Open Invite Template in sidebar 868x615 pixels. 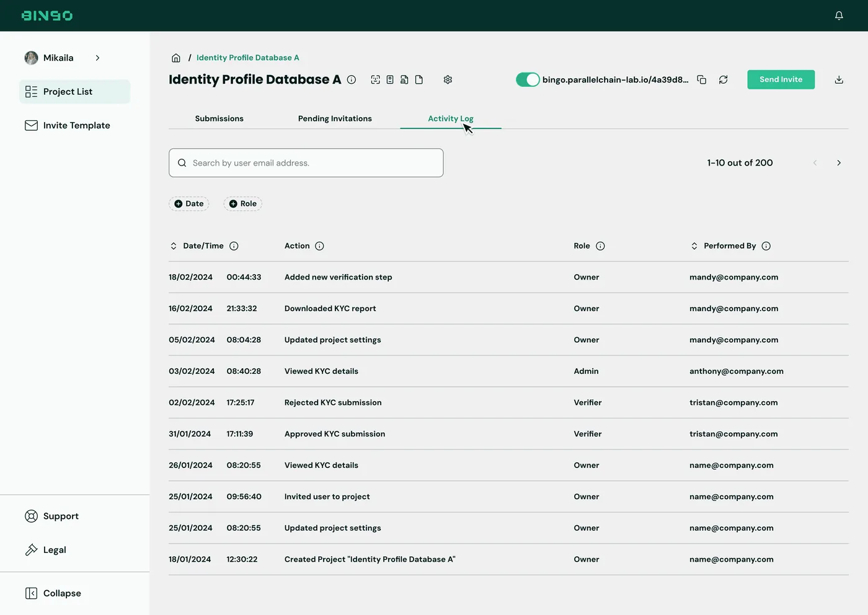tap(68, 125)
